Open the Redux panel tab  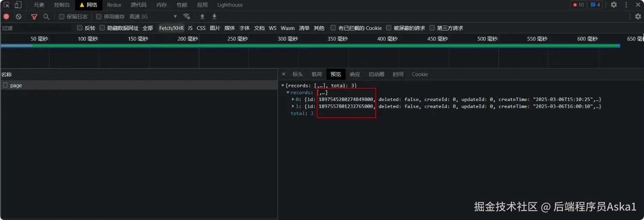click(114, 5)
